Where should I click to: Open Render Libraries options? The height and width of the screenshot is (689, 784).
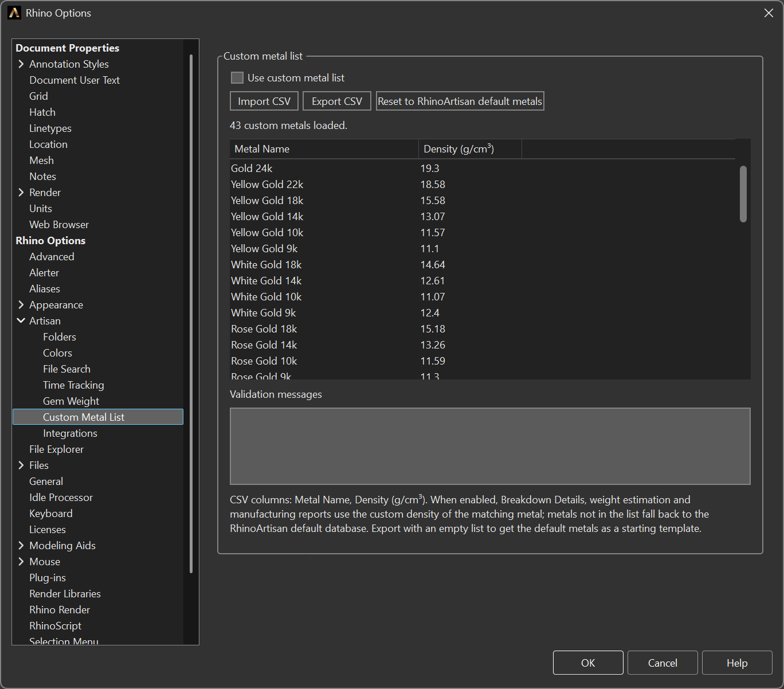pyautogui.click(x=65, y=593)
